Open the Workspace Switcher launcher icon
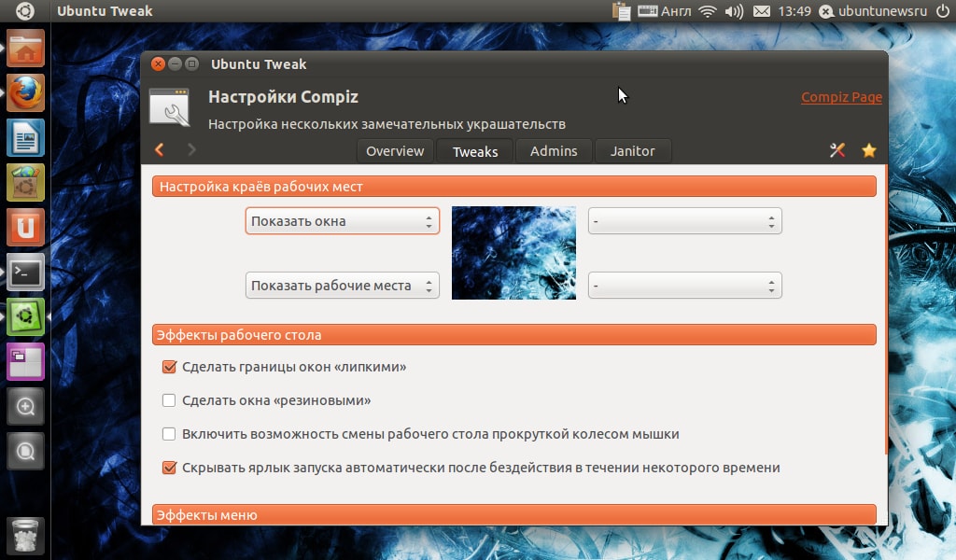 point(25,361)
